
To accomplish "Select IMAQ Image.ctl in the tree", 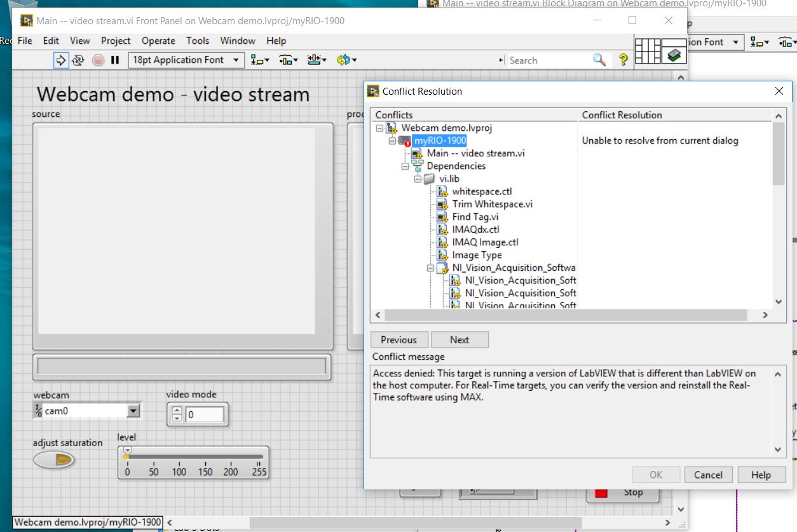I will tap(485, 242).
